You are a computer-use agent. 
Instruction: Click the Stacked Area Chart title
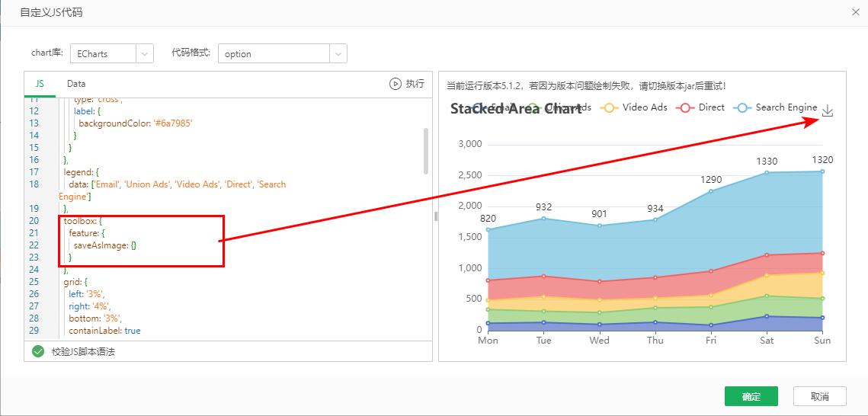[516, 109]
